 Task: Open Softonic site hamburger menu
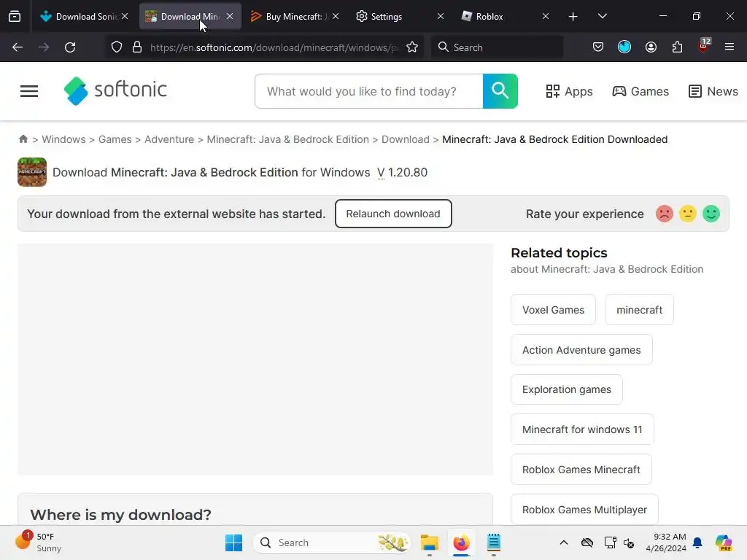(x=29, y=91)
